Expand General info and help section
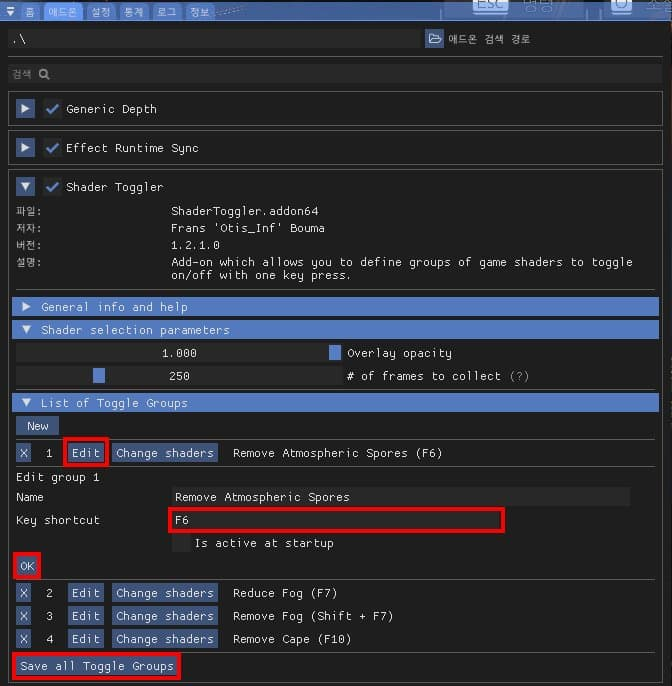672x686 pixels. tap(335, 307)
